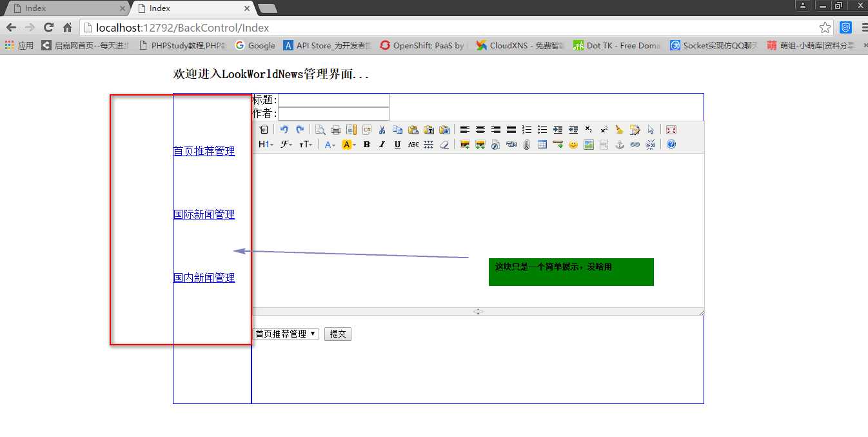Click the HTML source code icon in editor
868x437 pixels.
[x=264, y=130]
